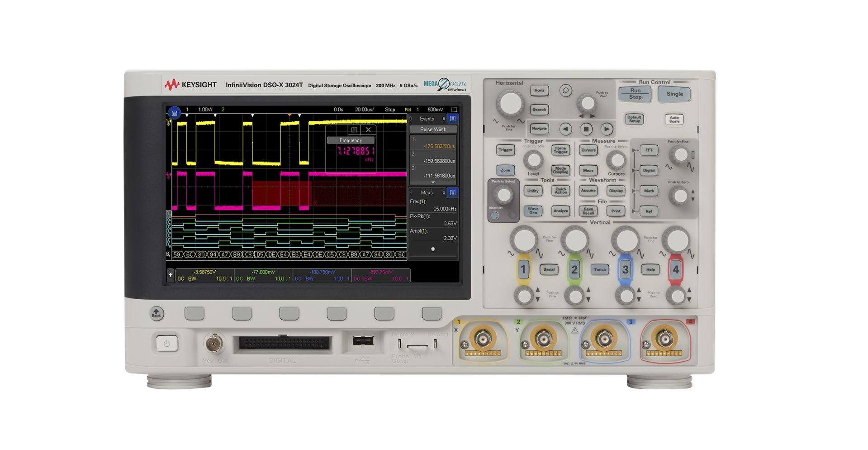Open the Meas sidebar menu icon

tap(453, 192)
